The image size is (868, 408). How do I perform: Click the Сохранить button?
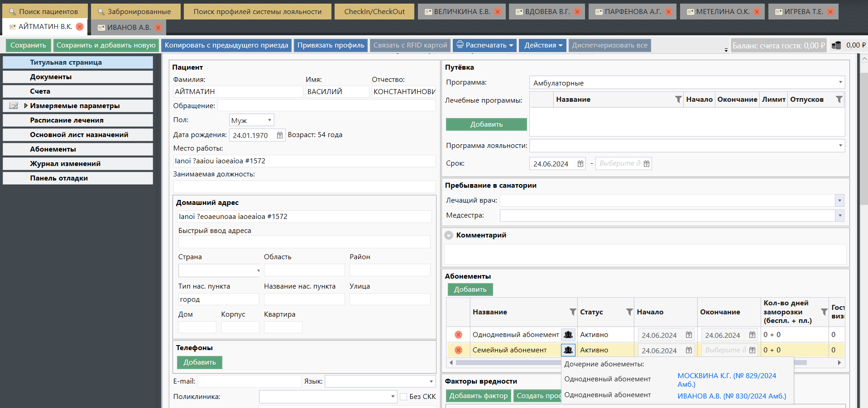[x=28, y=45]
